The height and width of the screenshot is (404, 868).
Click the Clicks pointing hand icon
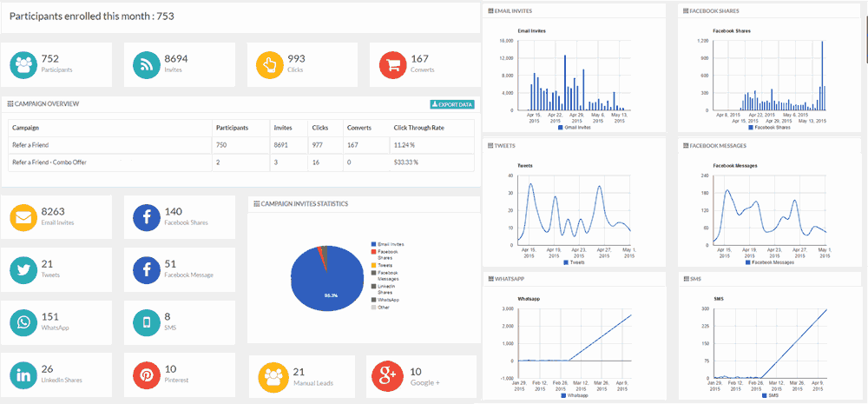pyautogui.click(x=270, y=65)
